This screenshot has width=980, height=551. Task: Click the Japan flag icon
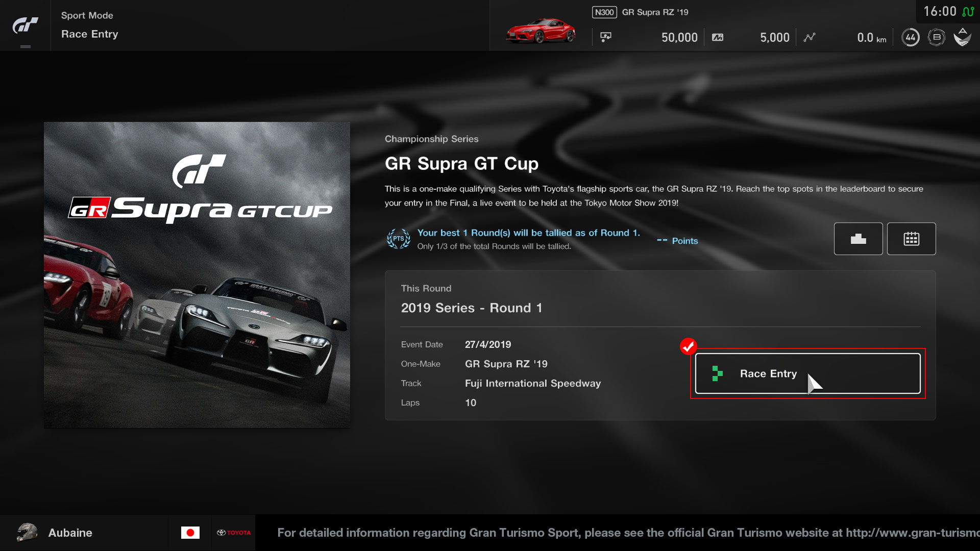190,533
